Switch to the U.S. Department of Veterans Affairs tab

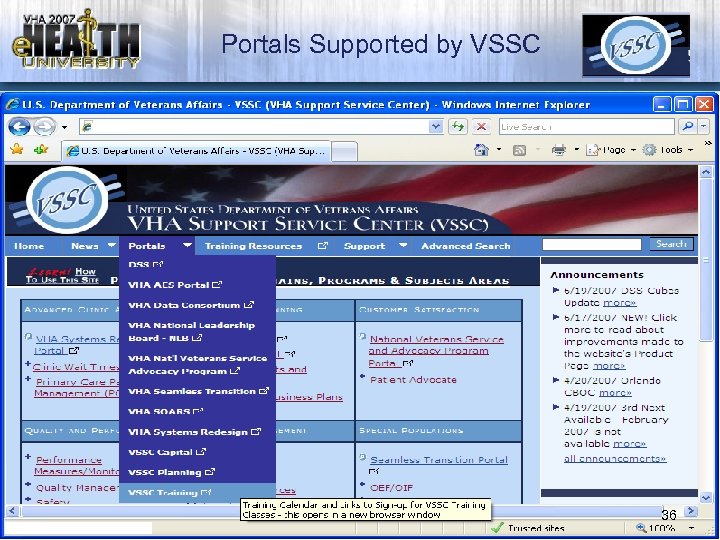coord(196,151)
